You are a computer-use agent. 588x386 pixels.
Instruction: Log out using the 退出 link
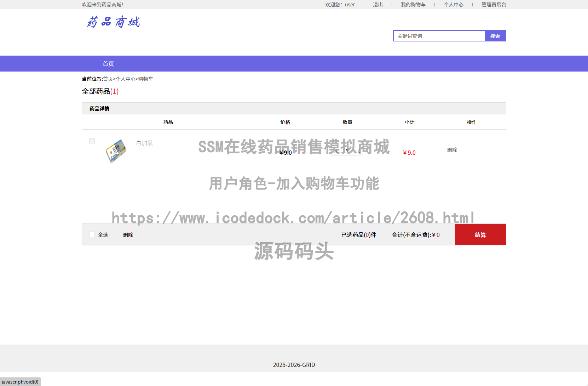click(x=377, y=4)
